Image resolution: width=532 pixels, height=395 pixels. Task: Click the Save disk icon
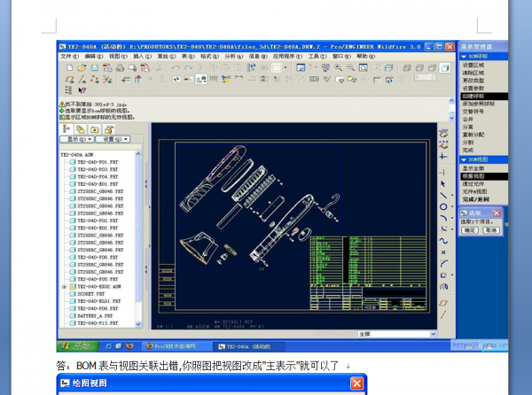tap(95, 68)
